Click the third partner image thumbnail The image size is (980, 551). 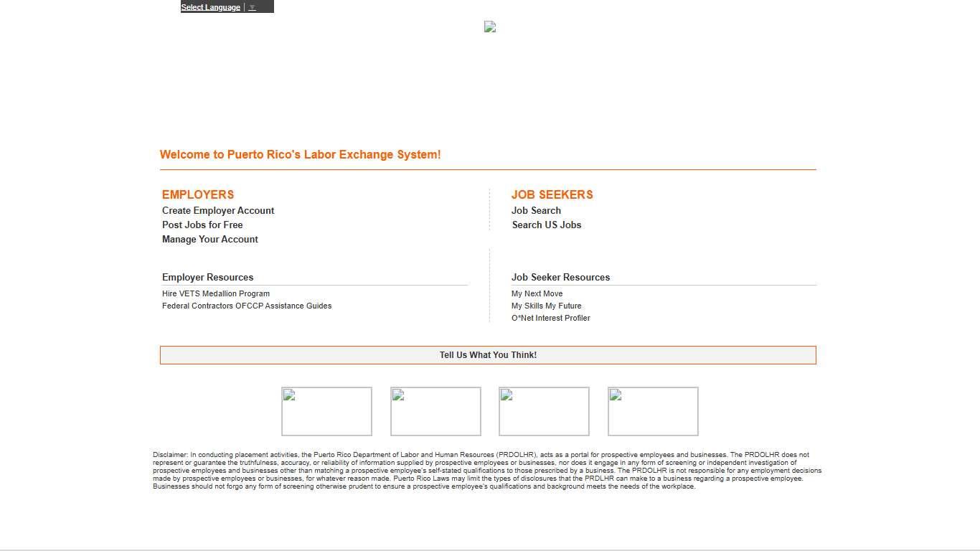[544, 411]
